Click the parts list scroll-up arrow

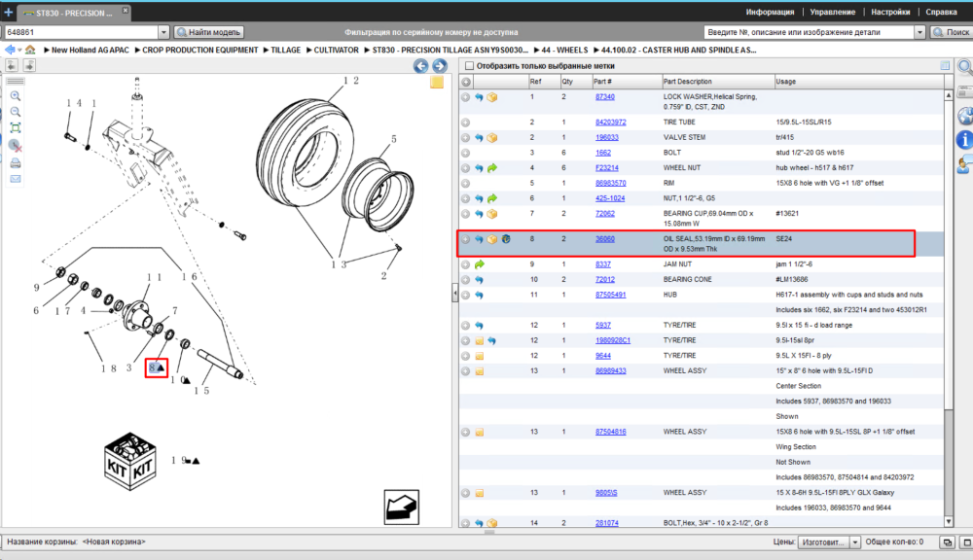(948, 95)
